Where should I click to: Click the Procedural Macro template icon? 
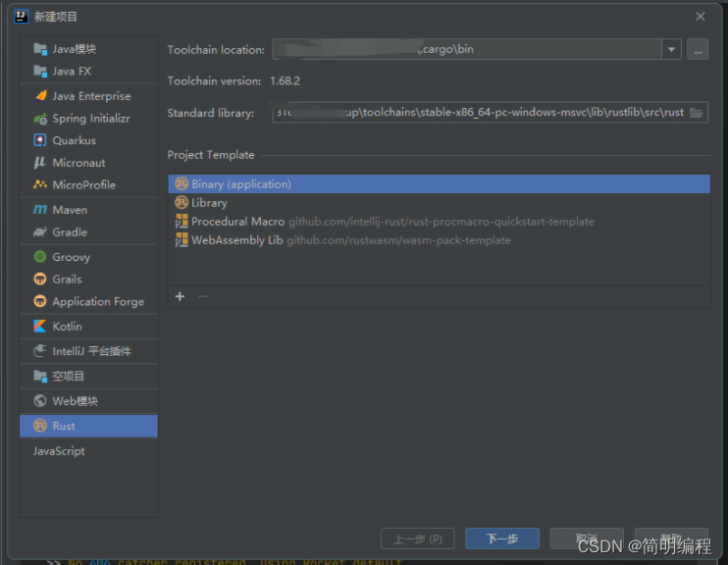coord(182,221)
